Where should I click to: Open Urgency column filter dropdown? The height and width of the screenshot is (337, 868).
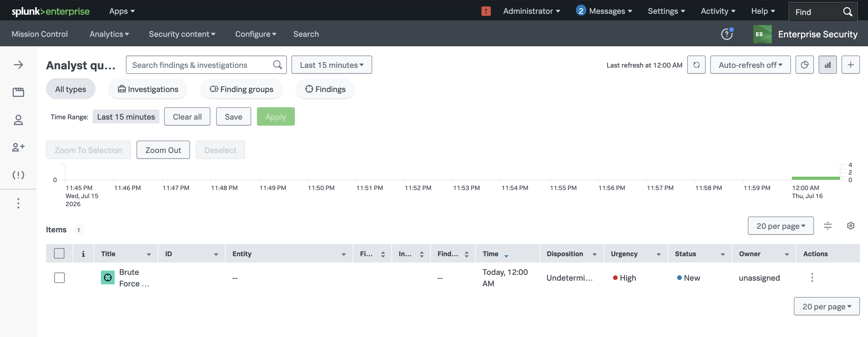click(x=658, y=254)
